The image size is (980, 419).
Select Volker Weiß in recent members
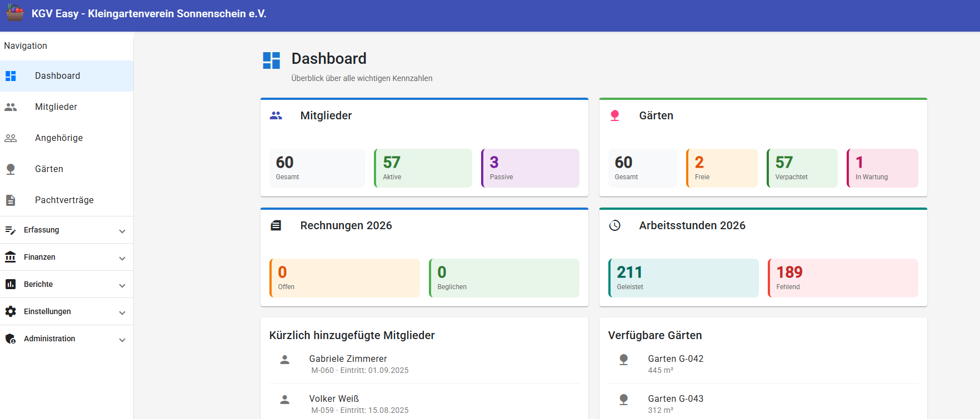(x=424, y=404)
